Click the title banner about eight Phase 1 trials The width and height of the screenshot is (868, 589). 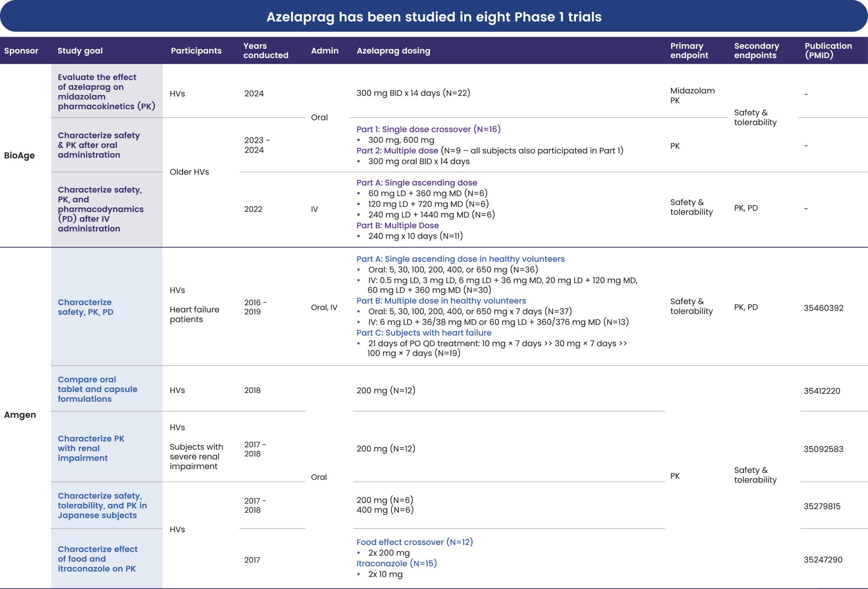pos(434,17)
